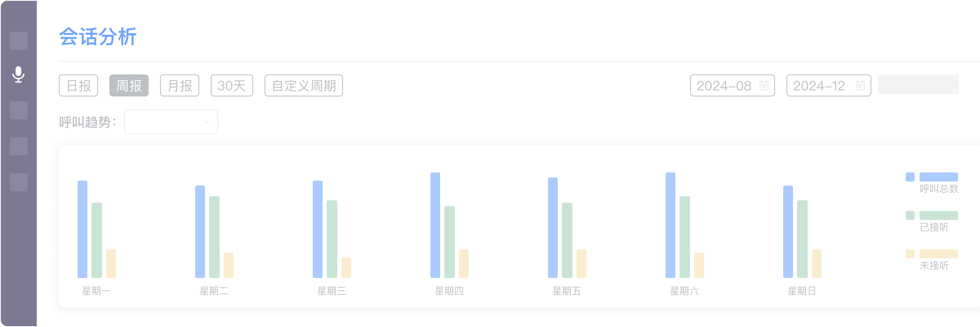980x327 pixels.
Task: Open calendar icon in 2024-12 date field
Action: pyautogui.click(x=860, y=85)
